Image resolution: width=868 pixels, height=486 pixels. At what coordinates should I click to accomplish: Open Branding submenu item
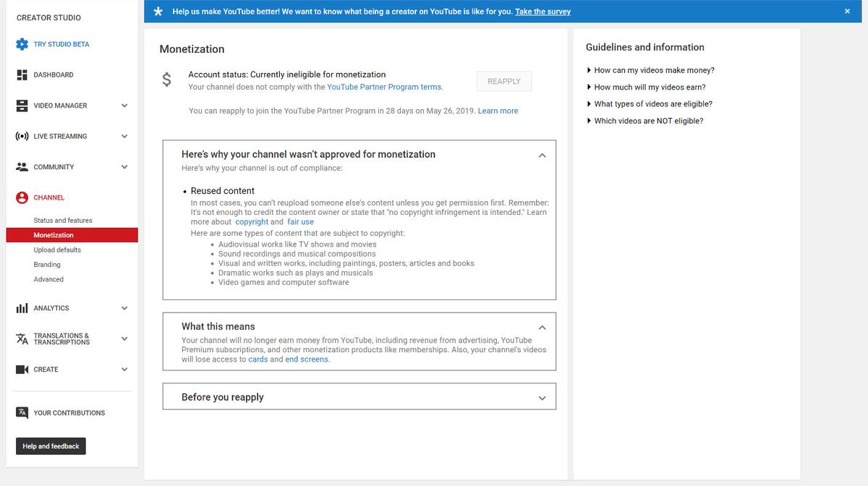click(47, 265)
